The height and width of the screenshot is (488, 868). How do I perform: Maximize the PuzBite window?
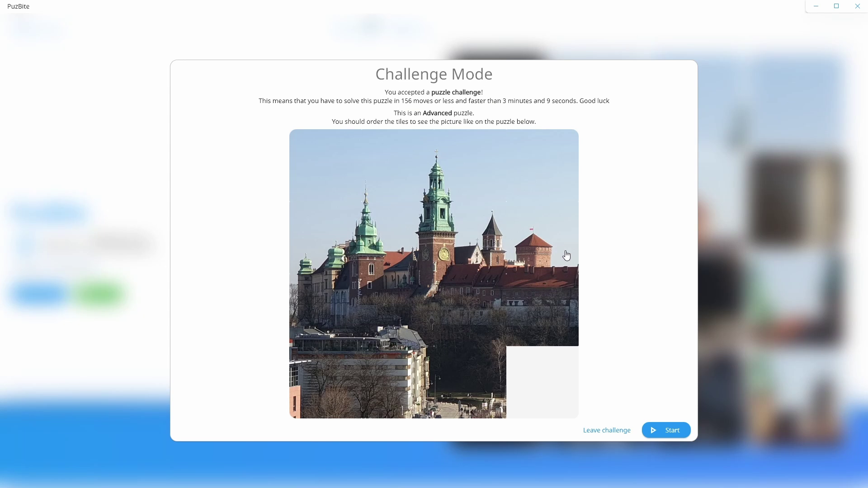coord(836,6)
